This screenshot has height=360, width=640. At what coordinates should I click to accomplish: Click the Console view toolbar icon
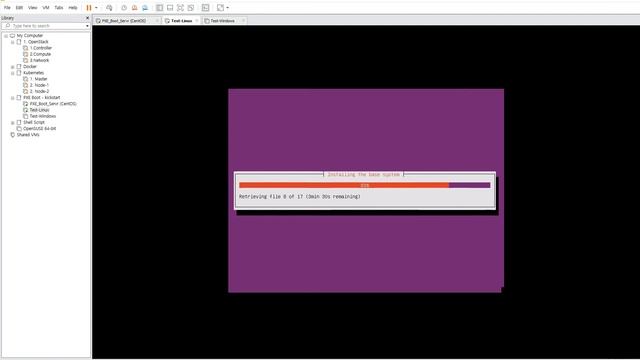pyautogui.click(x=206, y=8)
